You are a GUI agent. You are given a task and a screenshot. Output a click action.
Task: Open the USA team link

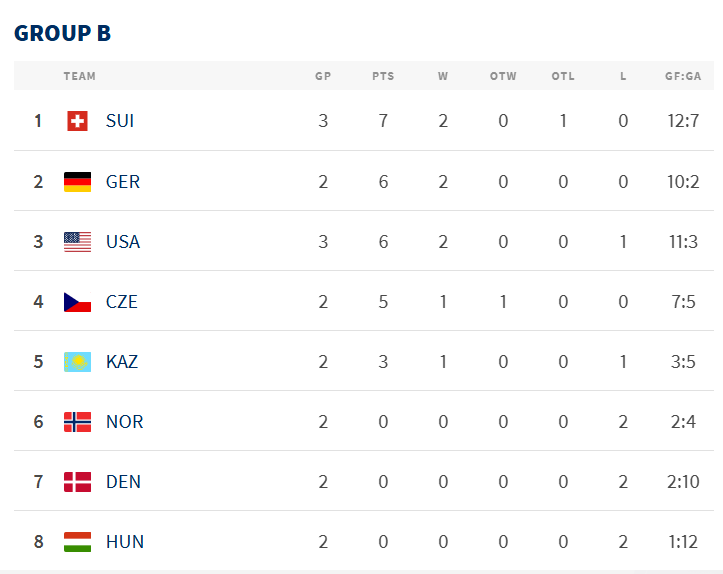[x=123, y=242]
